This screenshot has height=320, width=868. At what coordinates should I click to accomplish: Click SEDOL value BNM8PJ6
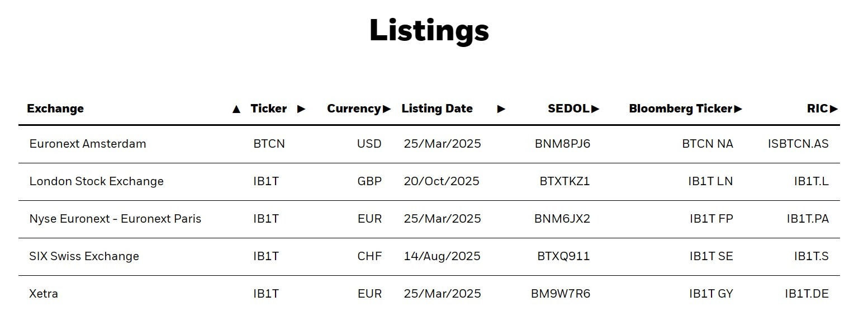[x=562, y=144]
